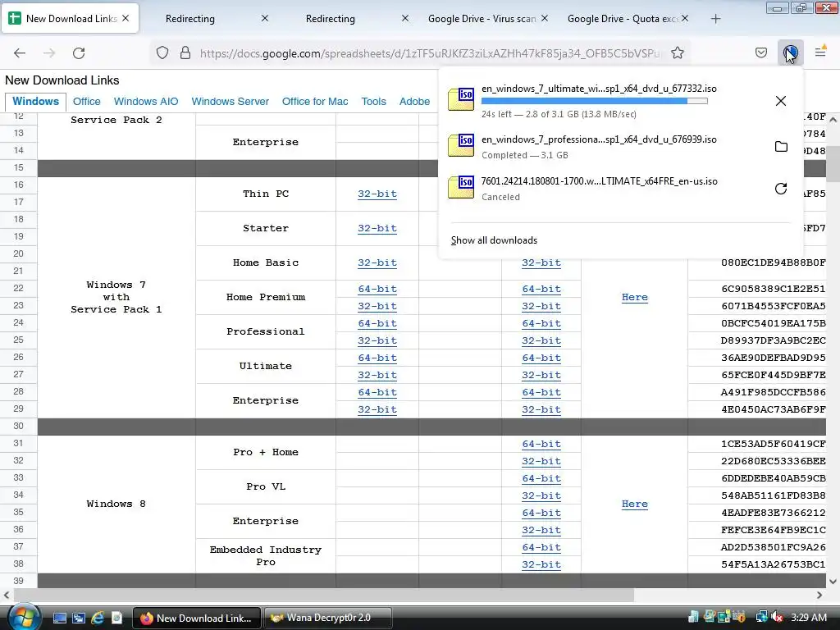The image size is (840, 630).
Task: Open the Office sheet tab
Action: point(87,101)
